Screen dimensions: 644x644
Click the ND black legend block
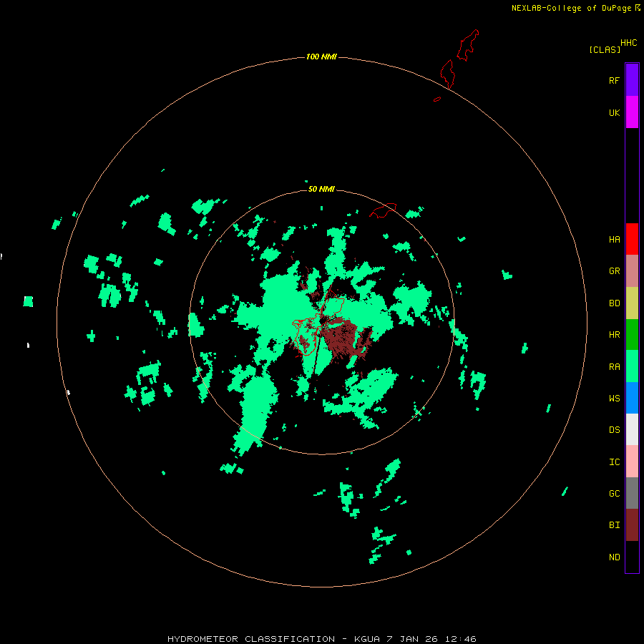tap(632, 557)
